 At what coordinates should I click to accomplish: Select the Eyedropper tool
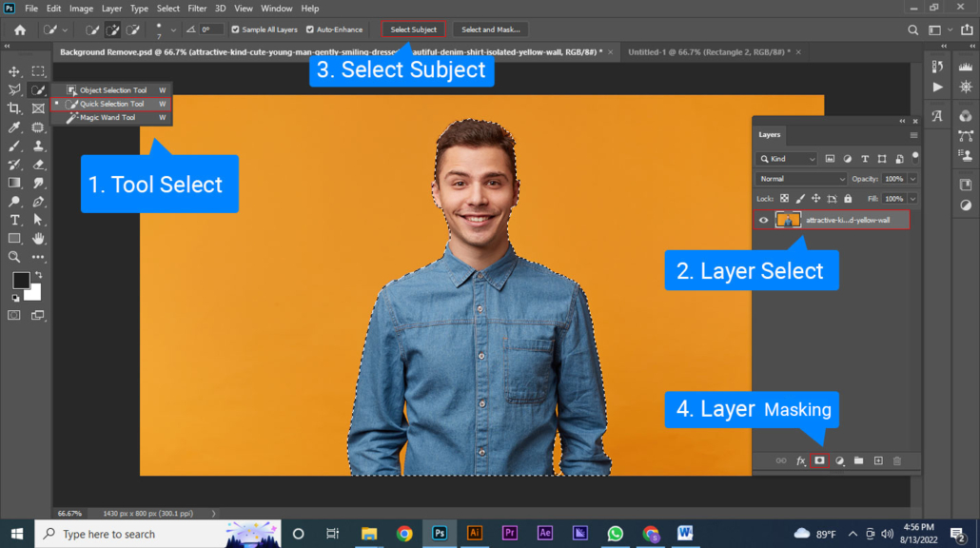14,127
